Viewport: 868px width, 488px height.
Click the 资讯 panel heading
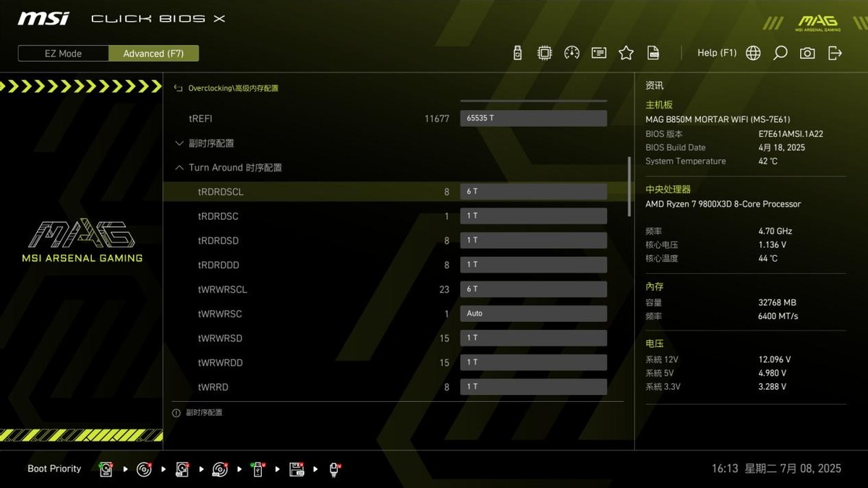point(654,85)
